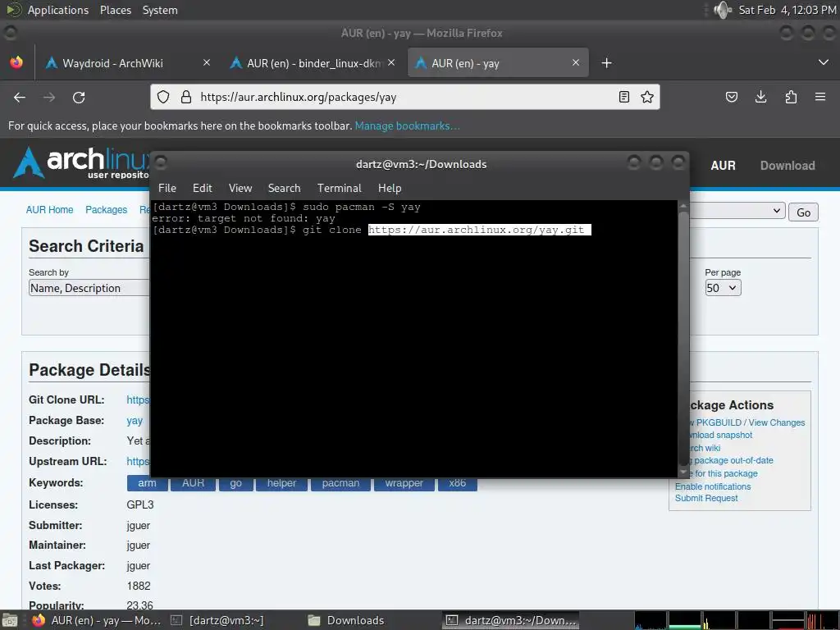840x630 pixels.
Task: Click the show desktop icon in bottom panel
Action: point(10,621)
